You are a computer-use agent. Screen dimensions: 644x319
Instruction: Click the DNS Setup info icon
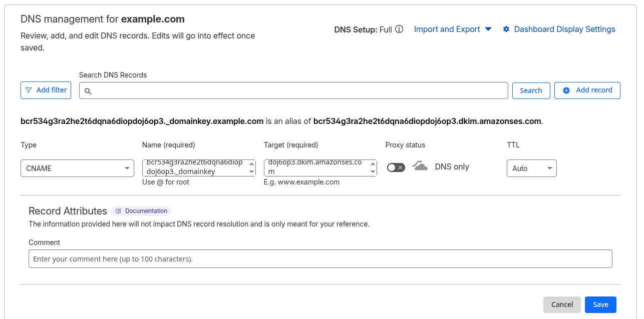[399, 29]
